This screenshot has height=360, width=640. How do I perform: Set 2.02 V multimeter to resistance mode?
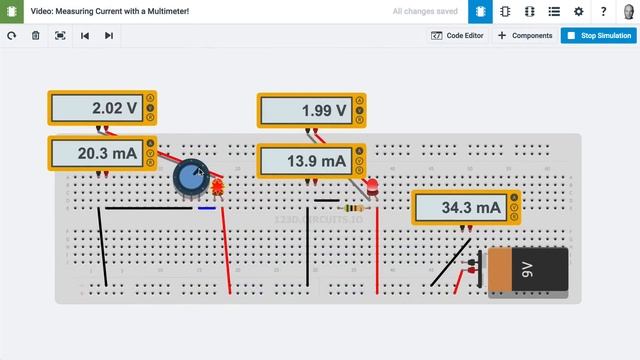(x=150, y=118)
